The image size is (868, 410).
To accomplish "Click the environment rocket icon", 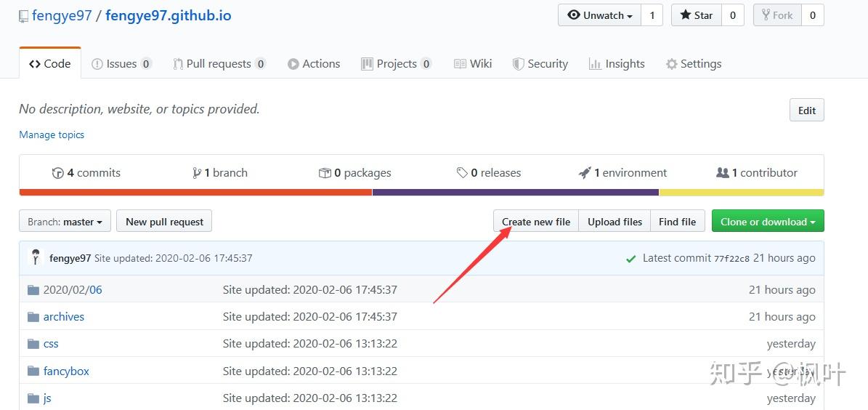I will click(585, 173).
